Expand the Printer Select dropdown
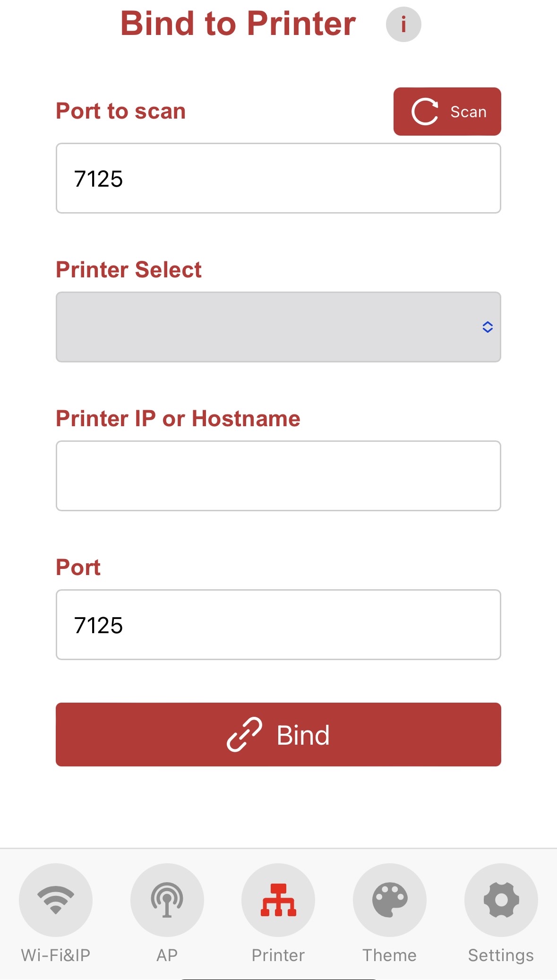This screenshot has height=980, width=557. coord(278,327)
